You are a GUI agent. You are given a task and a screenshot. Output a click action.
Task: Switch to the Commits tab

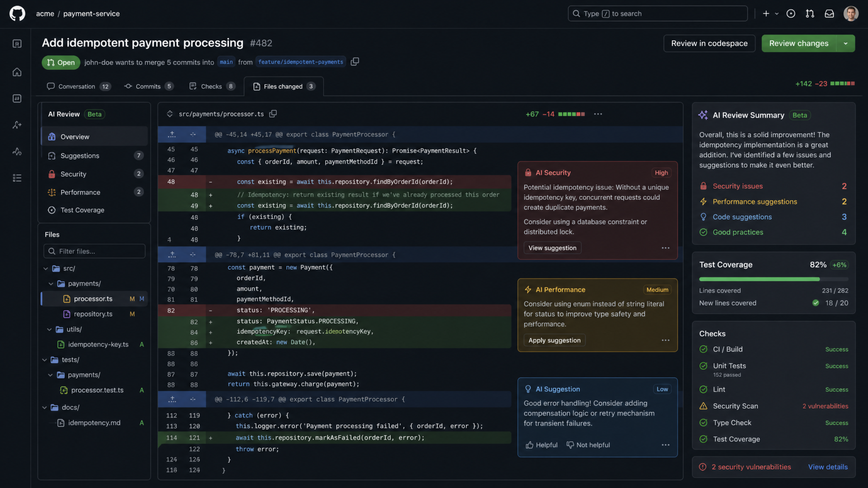(149, 86)
